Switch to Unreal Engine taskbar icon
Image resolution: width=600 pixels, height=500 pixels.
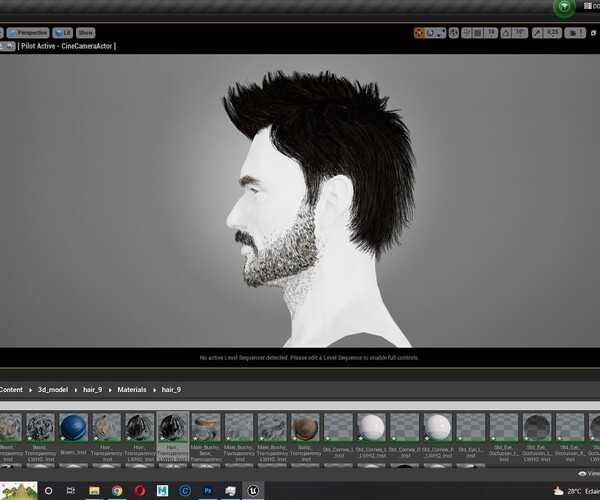[253, 491]
